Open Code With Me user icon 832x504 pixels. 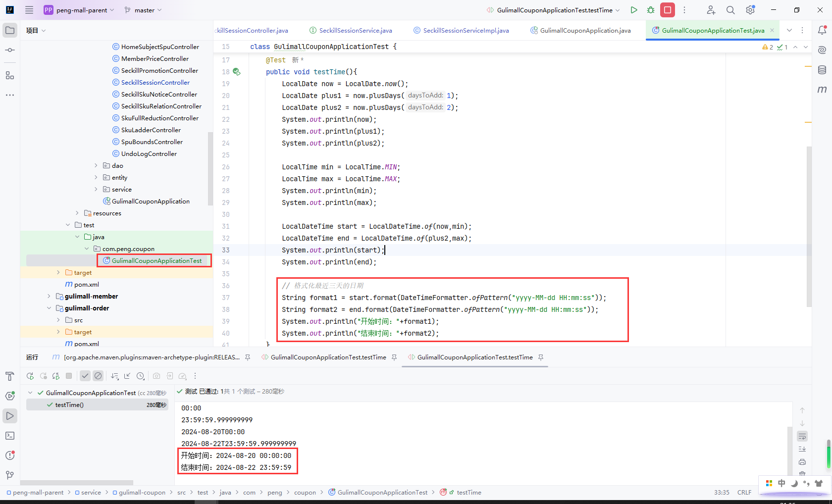tap(711, 10)
